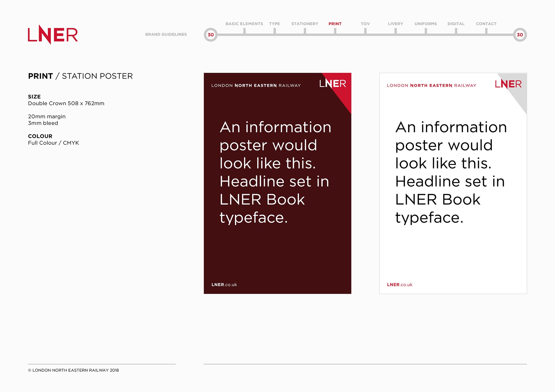This screenshot has width=555, height=392.
Task: Click the SIZE label
Action: (34, 97)
